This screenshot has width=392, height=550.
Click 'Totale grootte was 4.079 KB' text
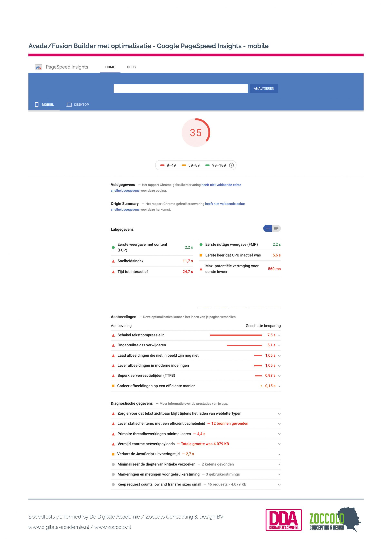pyautogui.click(x=205, y=444)
